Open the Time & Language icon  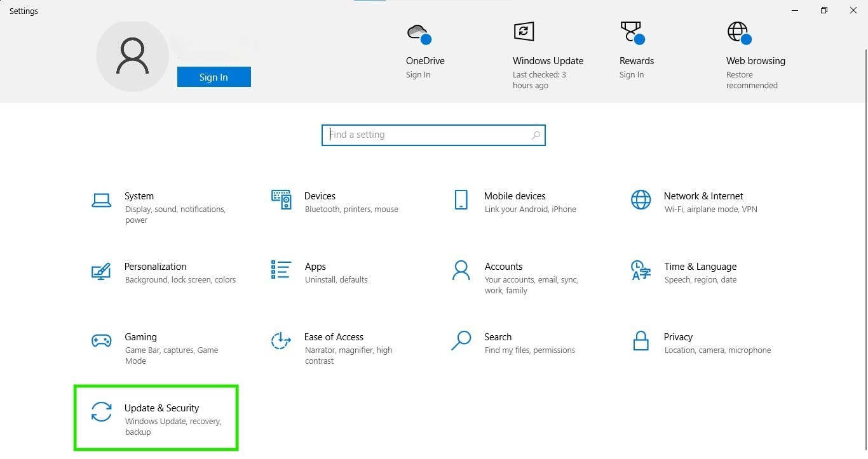641,270
